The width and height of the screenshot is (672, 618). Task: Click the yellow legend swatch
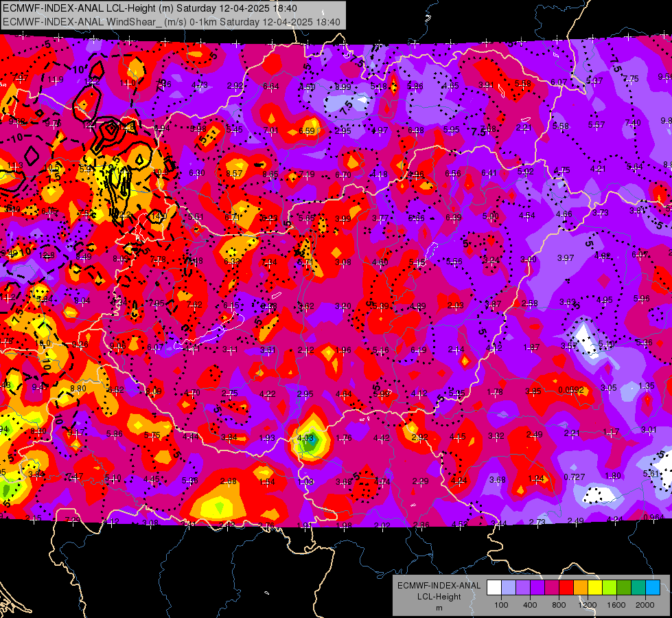595,588
